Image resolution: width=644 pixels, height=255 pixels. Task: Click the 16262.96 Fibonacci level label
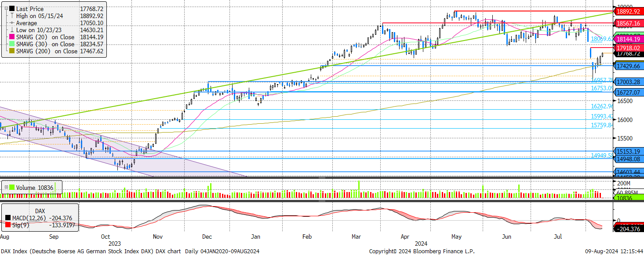coord(602,107)
